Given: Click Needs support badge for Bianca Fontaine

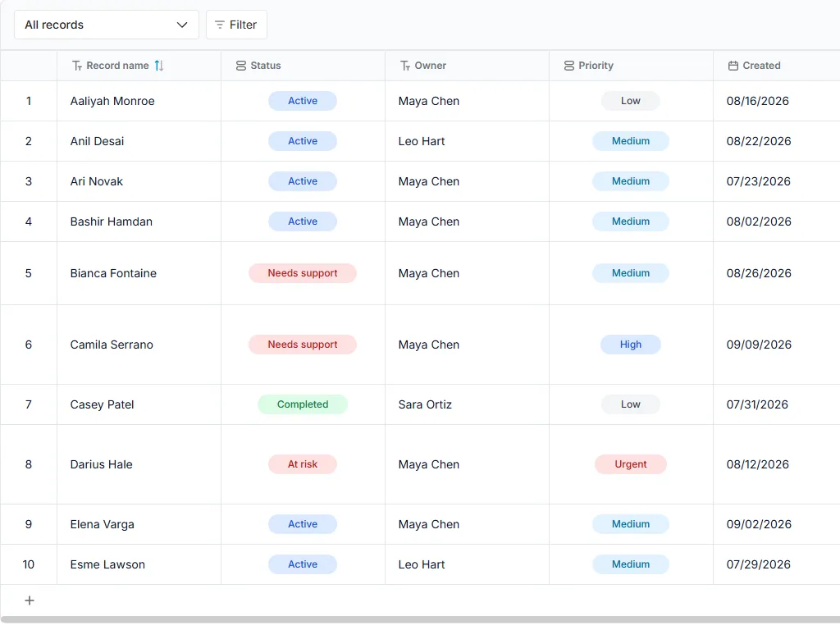Looking at the screenshot, I should coord(303,273).
